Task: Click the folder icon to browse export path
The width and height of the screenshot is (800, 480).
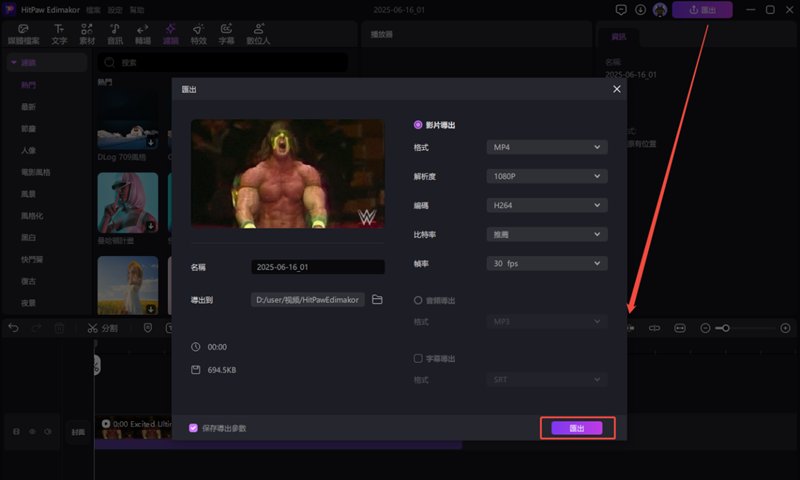Action: [x=377, y=299]
